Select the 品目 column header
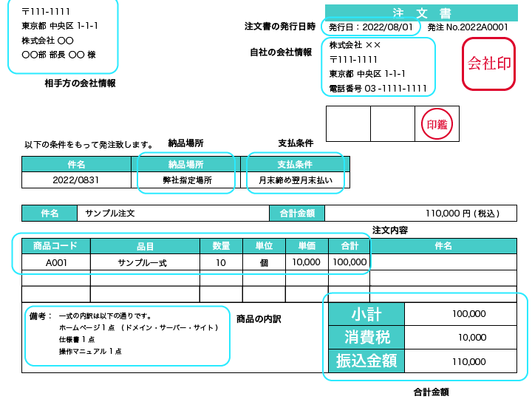This screenshot has height=399, width=532. [145, 246]
